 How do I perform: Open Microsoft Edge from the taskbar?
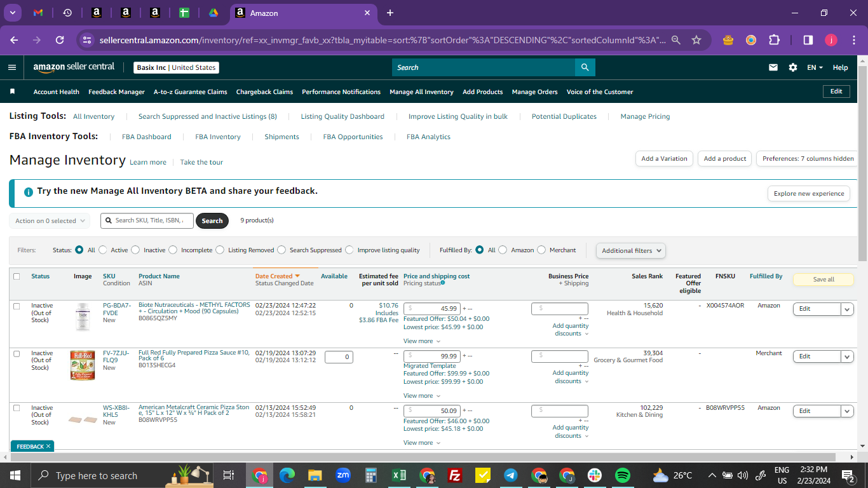coord(287,475)
